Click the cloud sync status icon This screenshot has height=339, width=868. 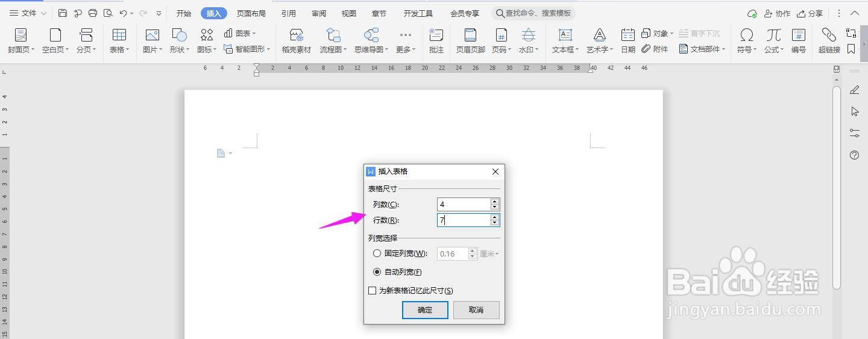[752, 13]
